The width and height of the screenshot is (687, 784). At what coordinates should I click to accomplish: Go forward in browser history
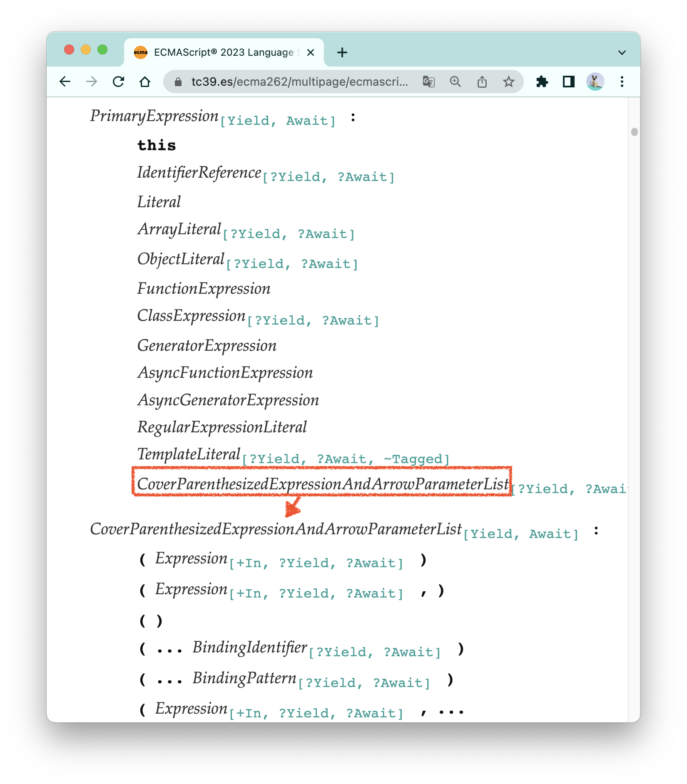[92, 82]
